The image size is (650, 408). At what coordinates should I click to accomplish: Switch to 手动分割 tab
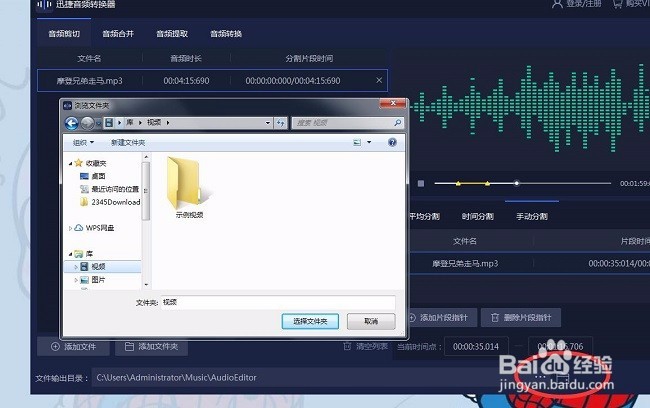click(x=532, y=216)
